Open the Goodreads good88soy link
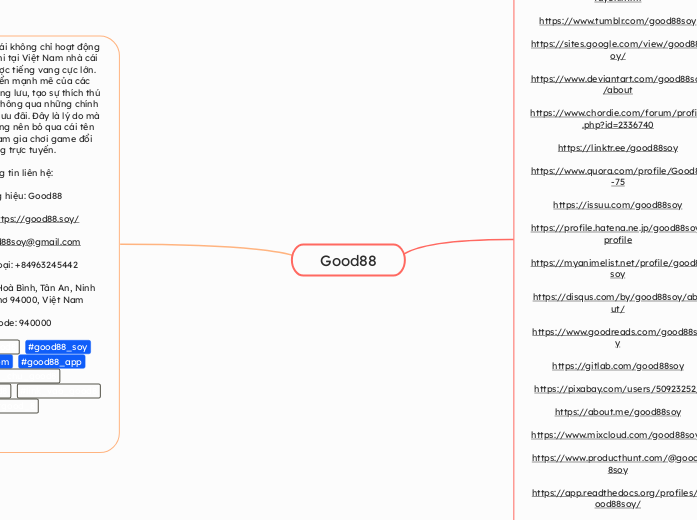 (614, 337)
